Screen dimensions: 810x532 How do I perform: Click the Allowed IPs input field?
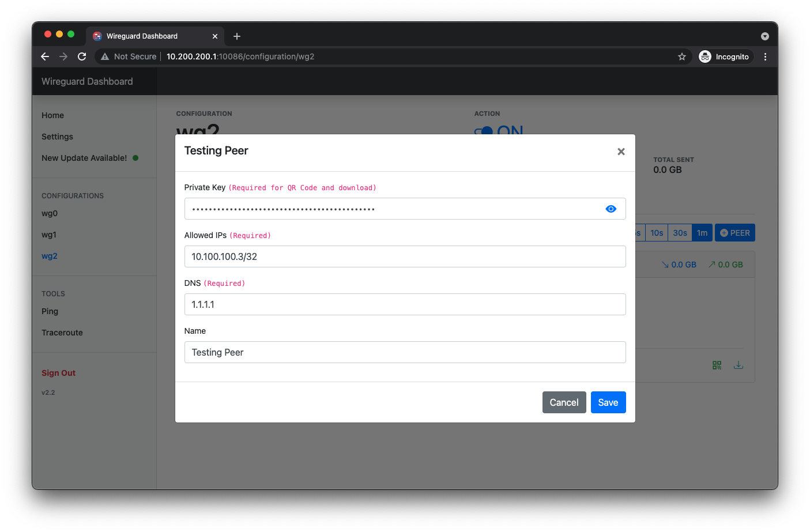point(405,256)
